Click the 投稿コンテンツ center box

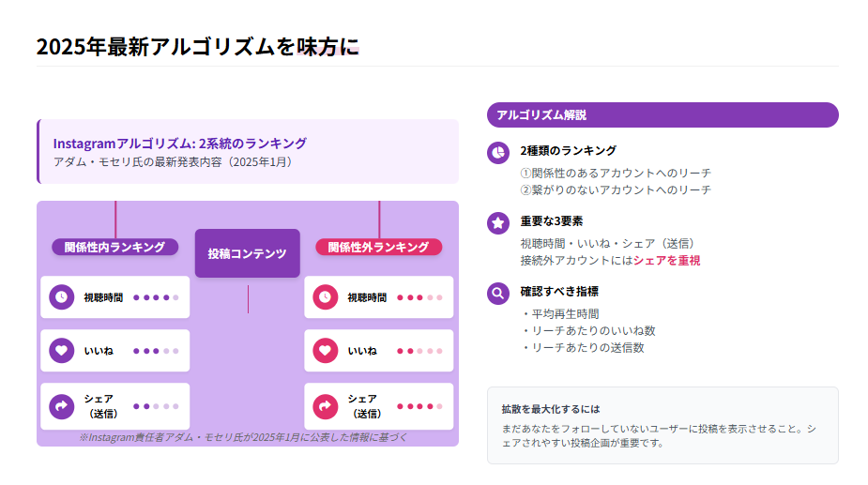pyautogui.click(x=247, y=253)
